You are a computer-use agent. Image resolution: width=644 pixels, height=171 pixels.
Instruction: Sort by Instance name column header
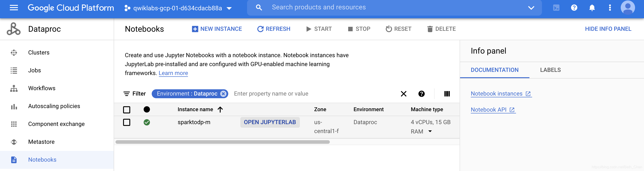[195, 109]
